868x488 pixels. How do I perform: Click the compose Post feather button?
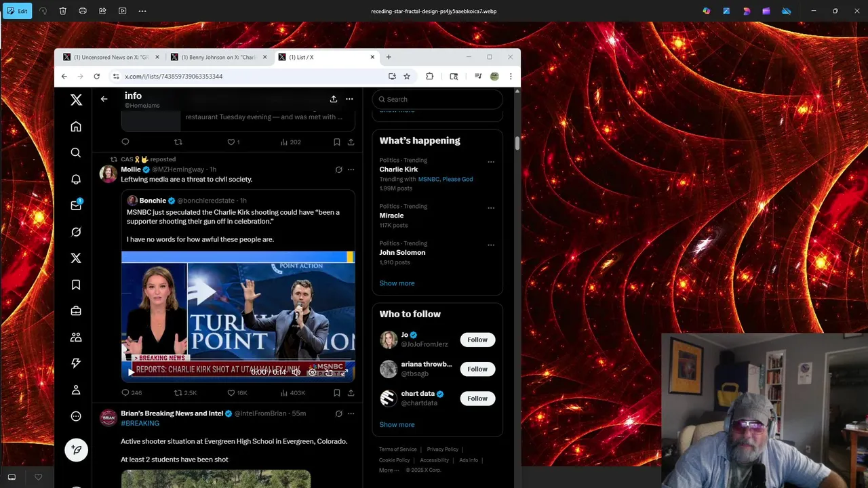coord(76,450)
